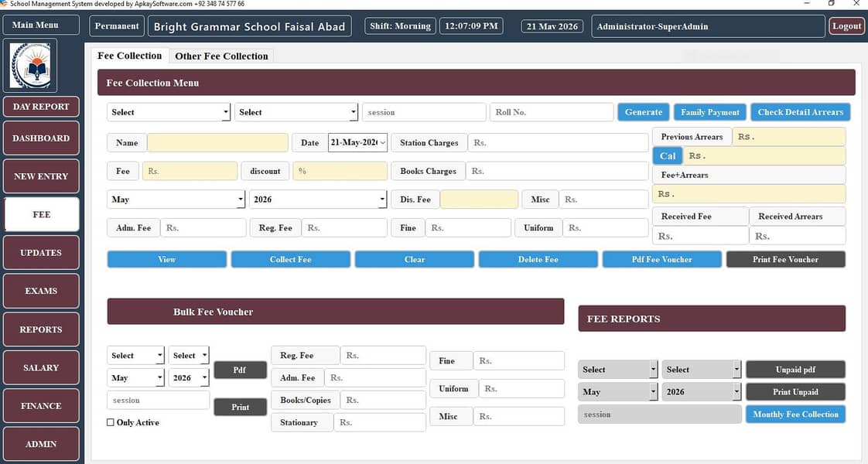Focus the Stationary Rs. field
Image resolution: width=868 pixels, height=464 pixels.
click(x=380, y=422)
